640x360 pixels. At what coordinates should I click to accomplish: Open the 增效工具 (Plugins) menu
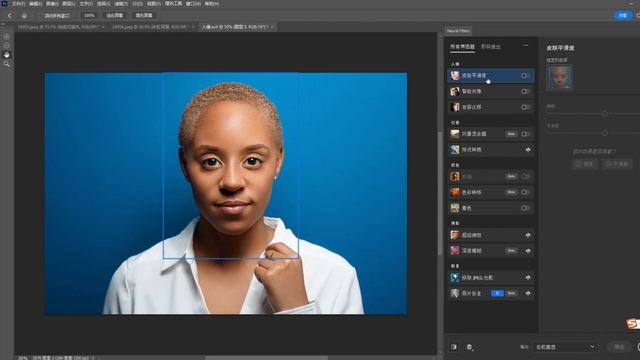[173, 3]
